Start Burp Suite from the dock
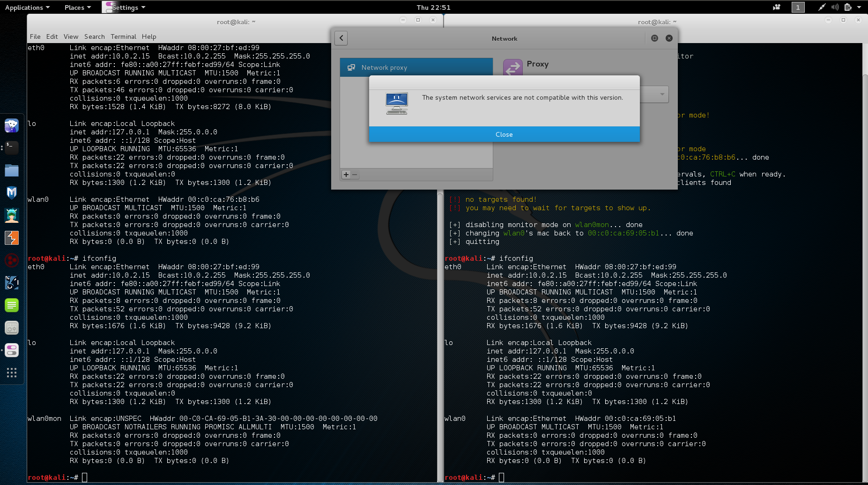Viewport: 868px width, 485px height. 12,238
